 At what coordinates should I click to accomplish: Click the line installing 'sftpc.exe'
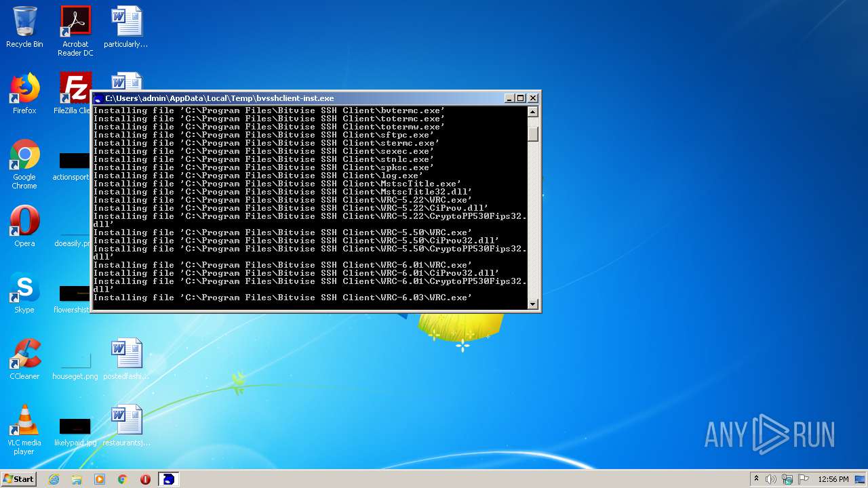(x=263, y=135)
